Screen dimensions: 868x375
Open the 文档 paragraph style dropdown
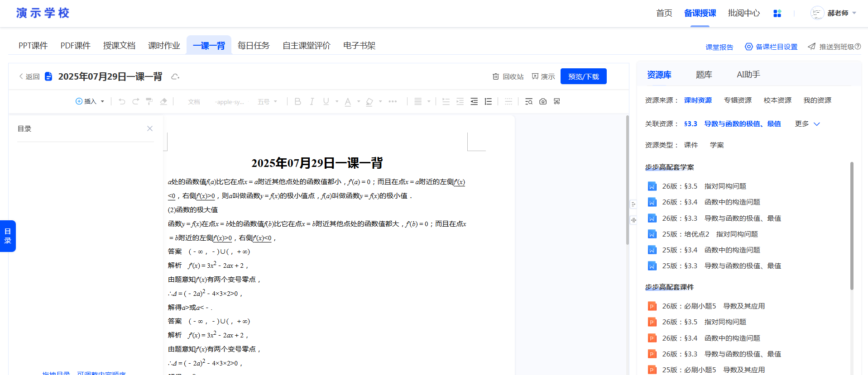point(194,102)
